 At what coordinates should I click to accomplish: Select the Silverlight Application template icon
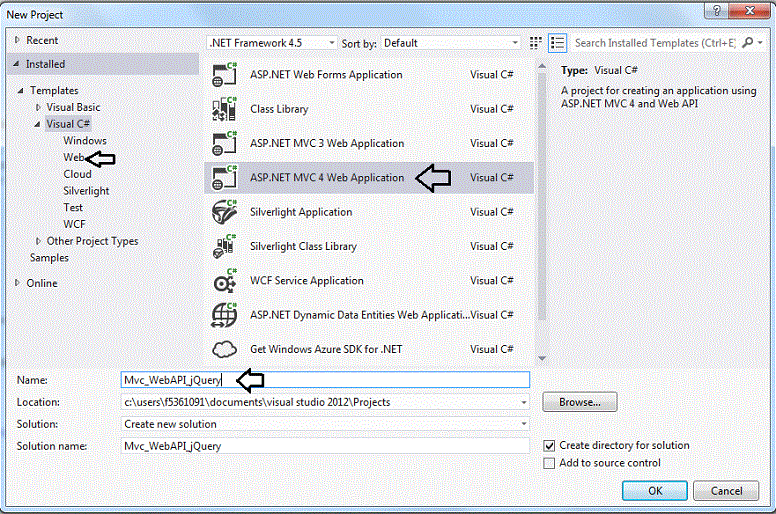coord(224,212)
